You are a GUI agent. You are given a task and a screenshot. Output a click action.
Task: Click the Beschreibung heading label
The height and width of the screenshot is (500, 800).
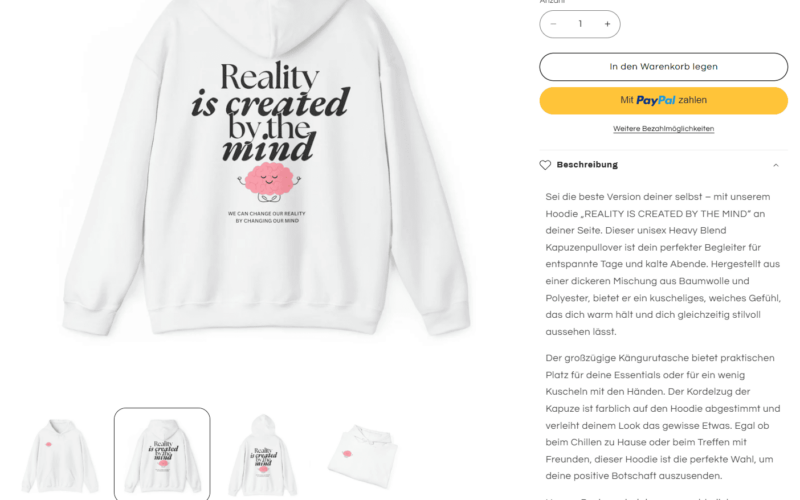587,165
